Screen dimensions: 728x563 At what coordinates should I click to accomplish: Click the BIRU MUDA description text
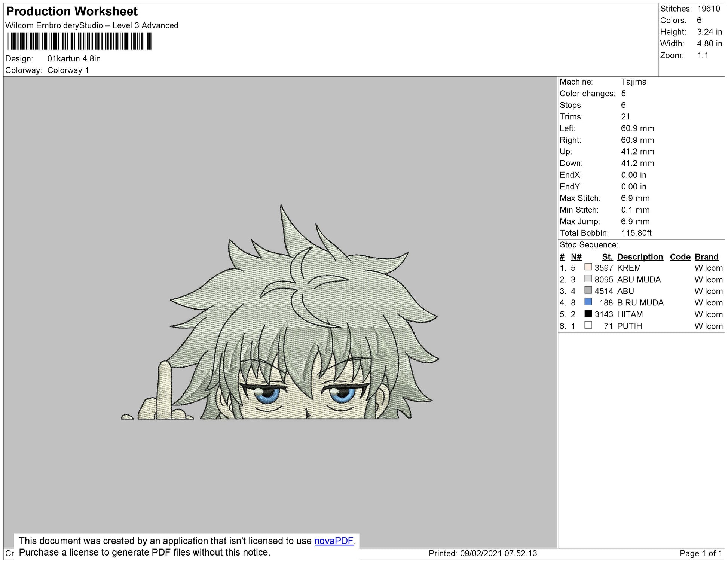(x=640, y=303)
